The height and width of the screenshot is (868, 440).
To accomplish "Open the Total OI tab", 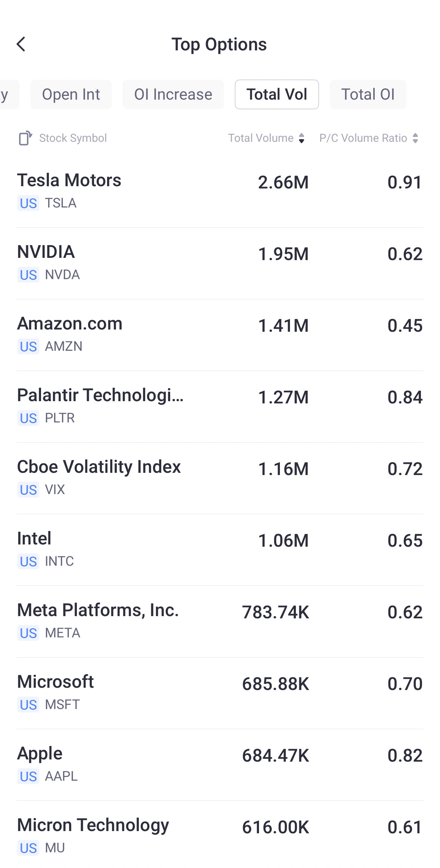I will (x=368, y=94).
